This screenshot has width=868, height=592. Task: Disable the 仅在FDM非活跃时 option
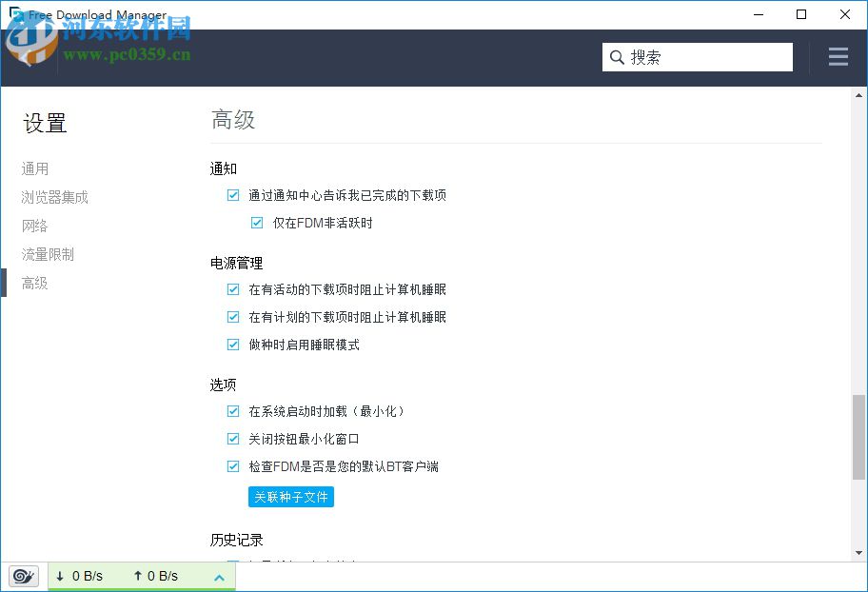click(x=257, y=222)
